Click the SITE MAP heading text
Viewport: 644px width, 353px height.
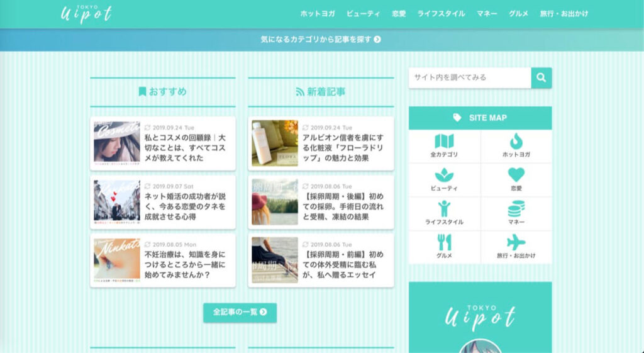point(488,118)
